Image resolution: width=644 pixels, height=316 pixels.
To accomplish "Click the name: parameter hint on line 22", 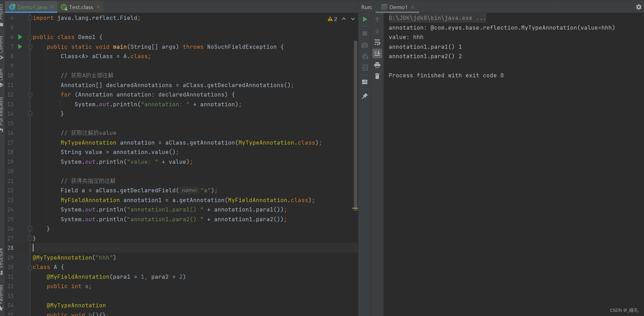I will click(x=190, y=190).
